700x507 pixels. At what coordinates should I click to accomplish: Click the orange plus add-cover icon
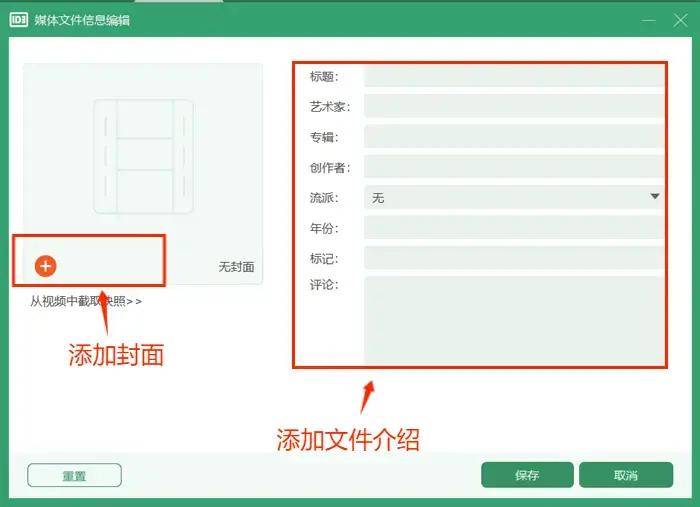pos(46,266)
